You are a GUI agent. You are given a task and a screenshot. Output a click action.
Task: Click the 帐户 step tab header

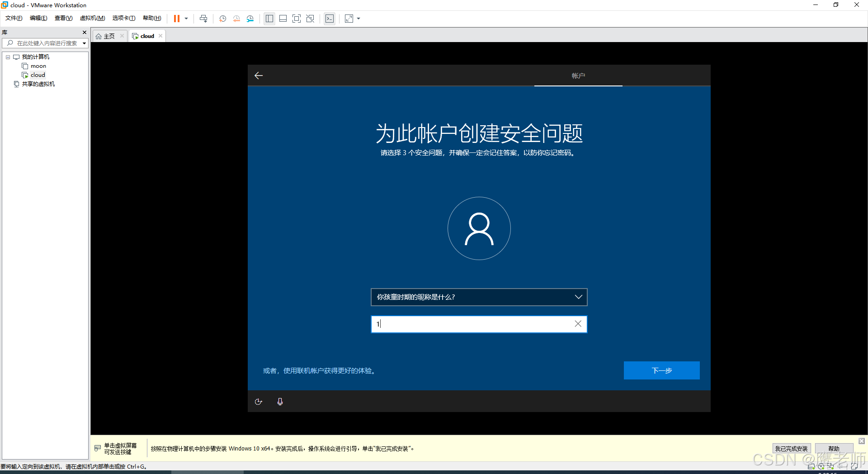click(x=578, y=76)
